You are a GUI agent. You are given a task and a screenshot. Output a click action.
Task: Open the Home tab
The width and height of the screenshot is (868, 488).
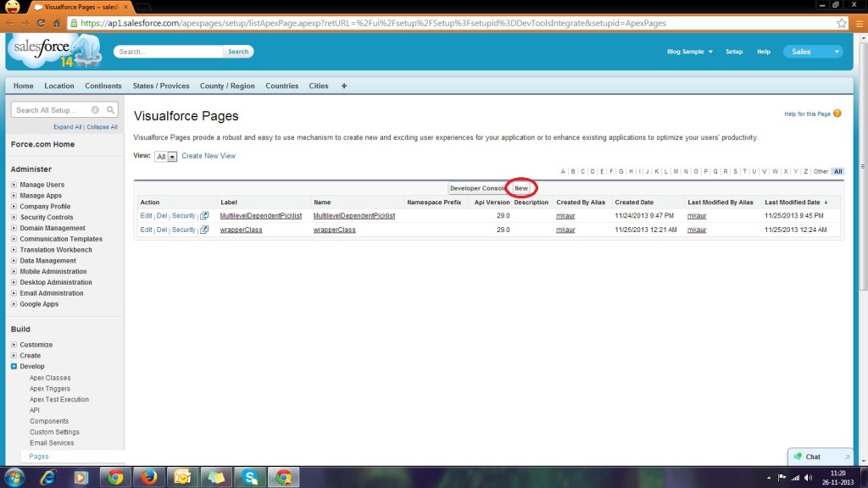coord(23,86)
